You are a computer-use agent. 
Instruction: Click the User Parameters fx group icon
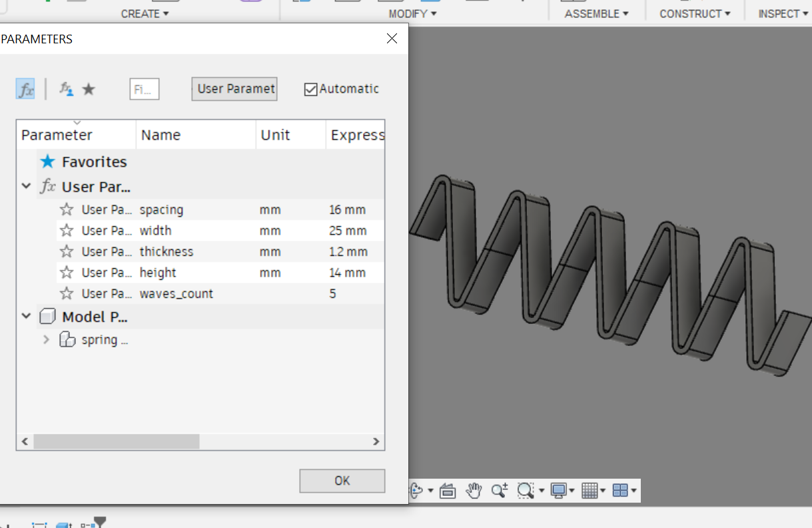47,187
